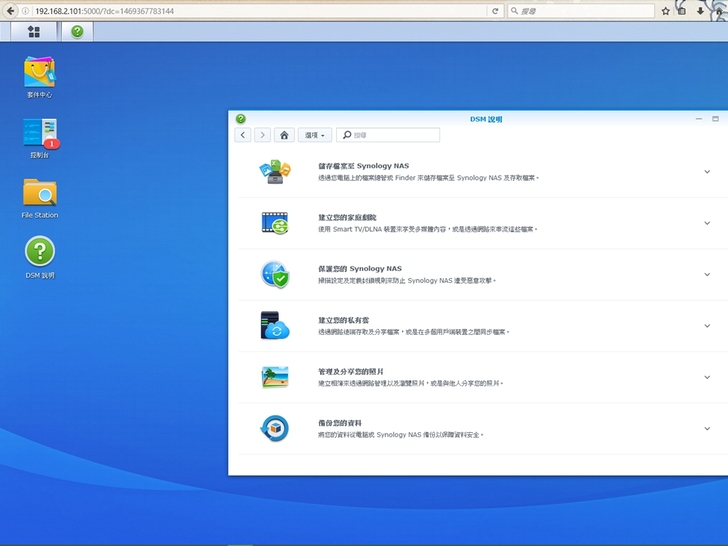Click the help back arrow button
728x546 pixels.
tap(243, 135)
